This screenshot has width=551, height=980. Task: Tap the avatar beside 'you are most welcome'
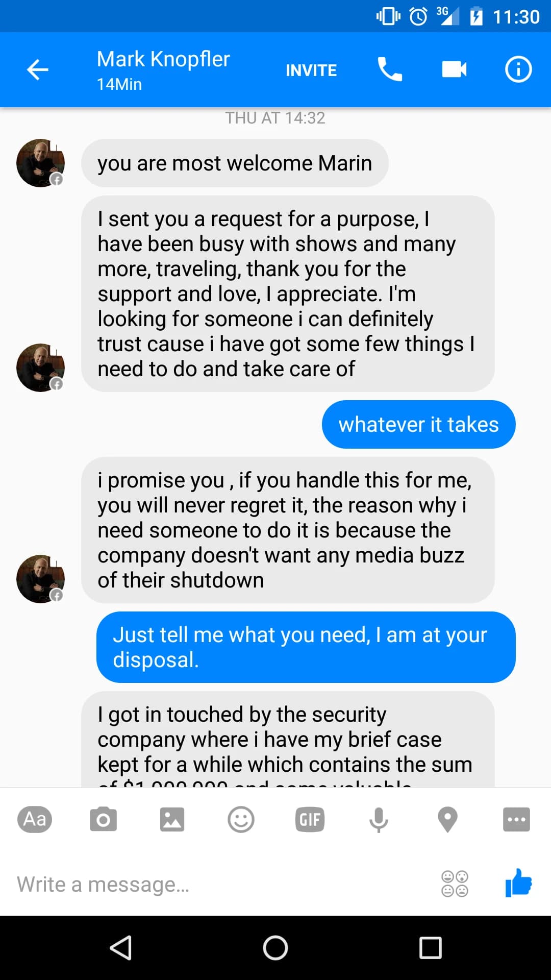[x=40, y=163]
